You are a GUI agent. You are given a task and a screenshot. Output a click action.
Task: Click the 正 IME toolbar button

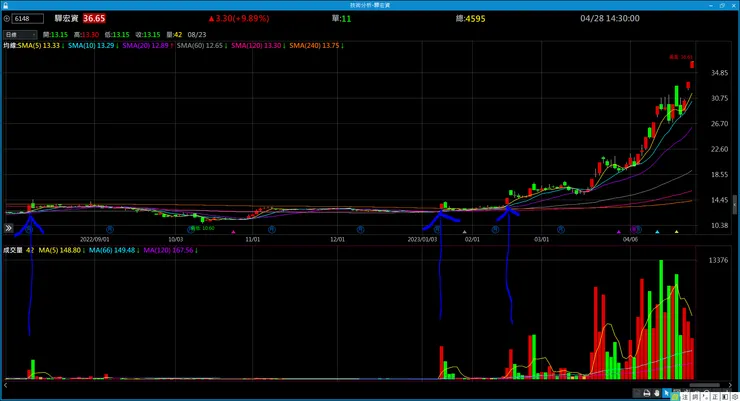coord(715,397)
